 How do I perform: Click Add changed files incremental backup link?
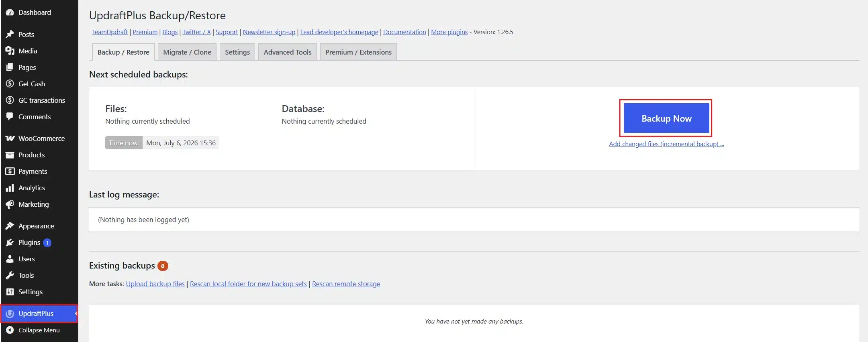point(666,144)
